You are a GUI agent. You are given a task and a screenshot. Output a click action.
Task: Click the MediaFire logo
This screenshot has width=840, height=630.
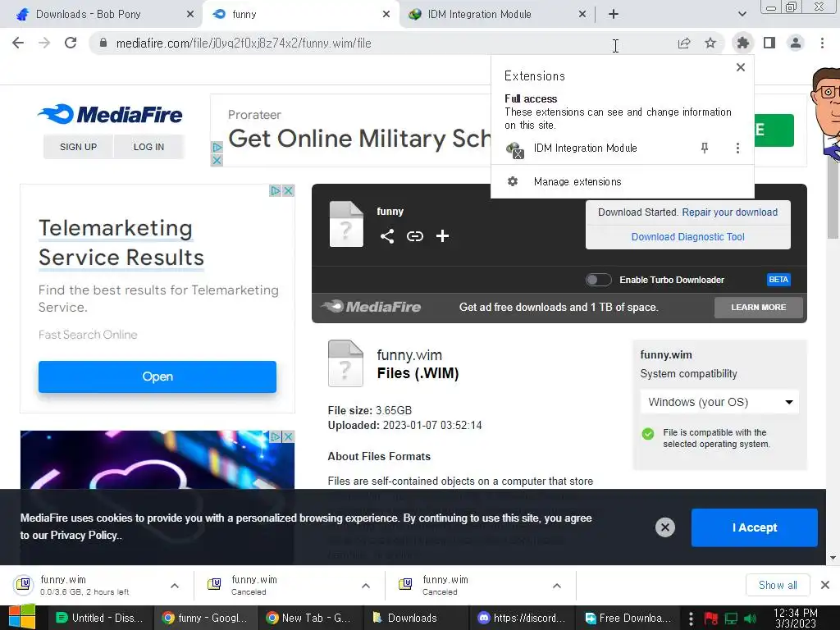tap(111, 114)
